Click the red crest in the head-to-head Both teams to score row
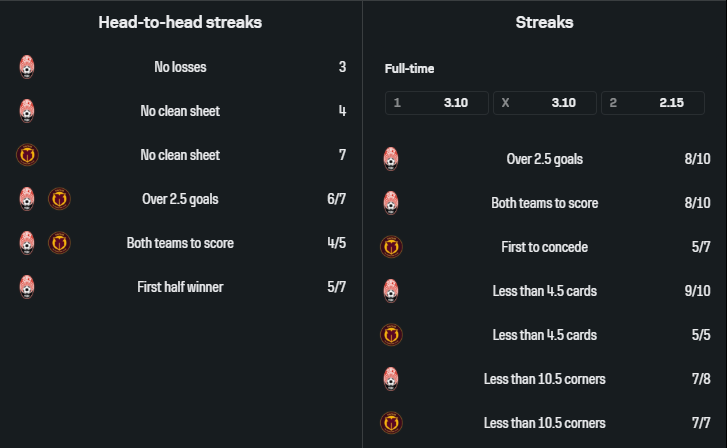Viewport: 727px width, 448px height. coord(27,243)
